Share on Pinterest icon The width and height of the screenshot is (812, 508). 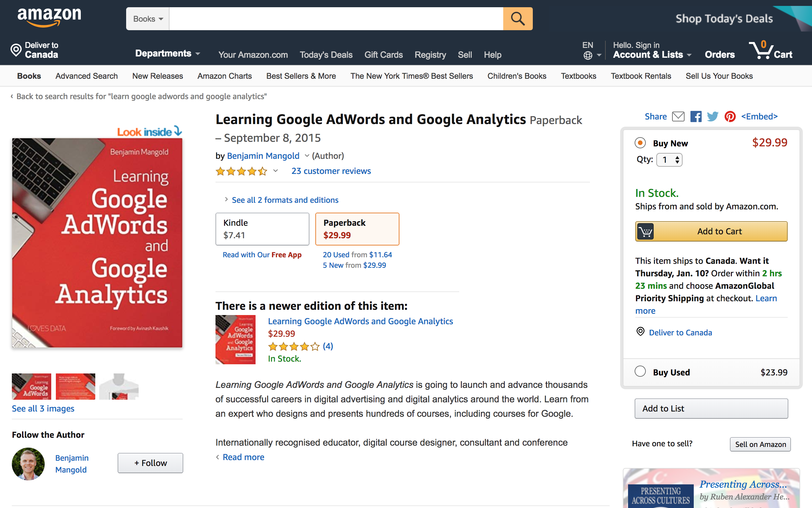[730, 116]
